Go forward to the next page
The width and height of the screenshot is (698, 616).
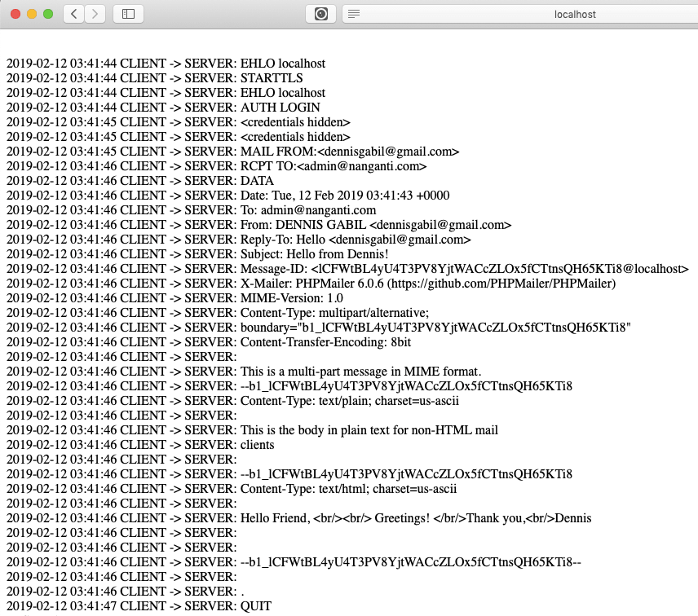click(x=95, y=14)
